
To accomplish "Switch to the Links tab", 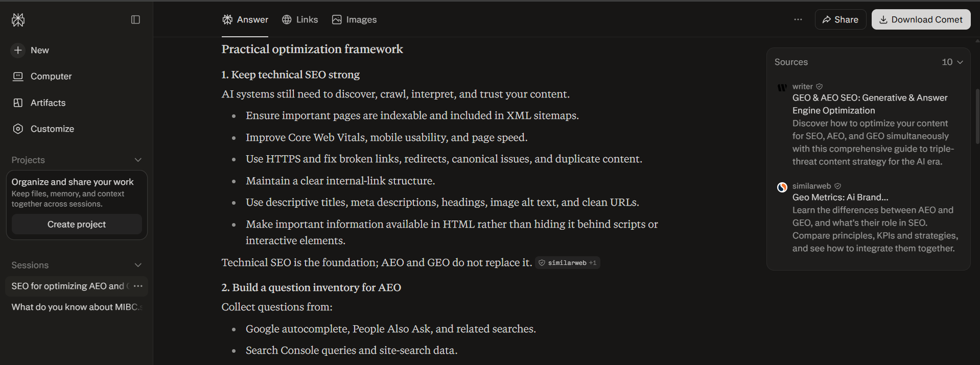I will click(x=300, y=19).
